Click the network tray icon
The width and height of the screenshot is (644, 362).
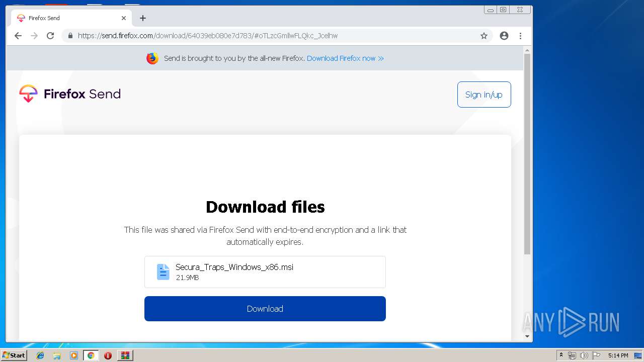click(572, 355)
